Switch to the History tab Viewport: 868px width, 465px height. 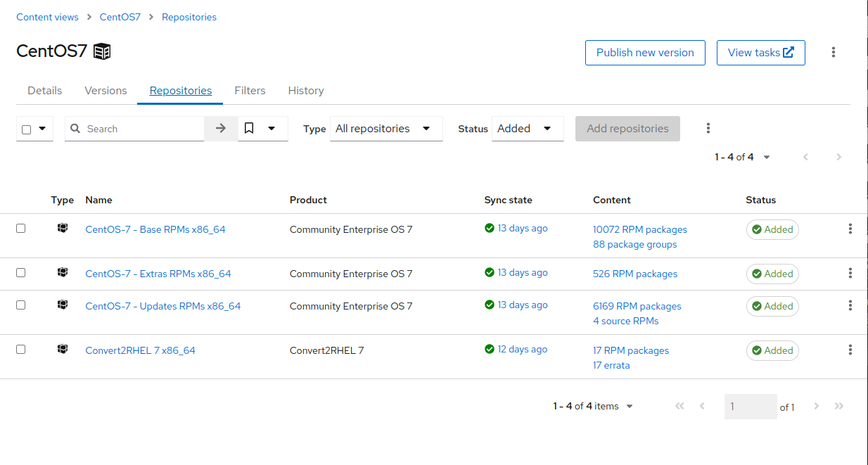click(x=306, y=90)
